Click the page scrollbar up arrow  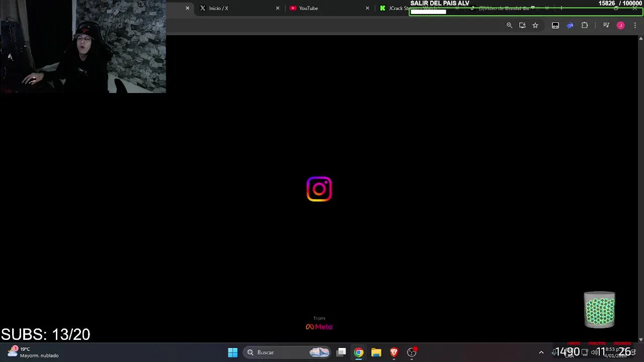coord(640,38)
